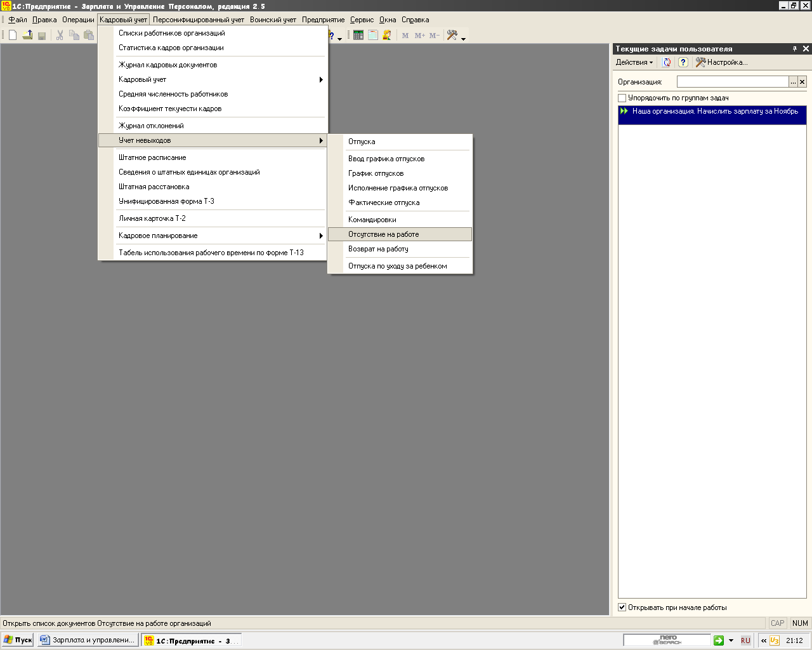This screenshot has height=650, width=812.
Task: Click the Save diskette toolbar icon
Action: 42,36
